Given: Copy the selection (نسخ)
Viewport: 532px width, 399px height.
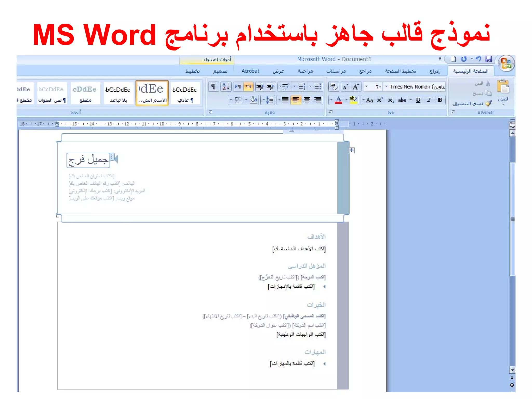Looking at the screenshot, I should coord(482,93).
